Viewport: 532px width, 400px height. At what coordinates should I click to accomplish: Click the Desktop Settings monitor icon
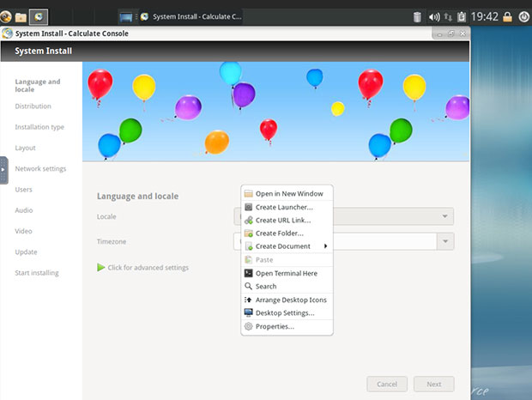click(248, 312)
